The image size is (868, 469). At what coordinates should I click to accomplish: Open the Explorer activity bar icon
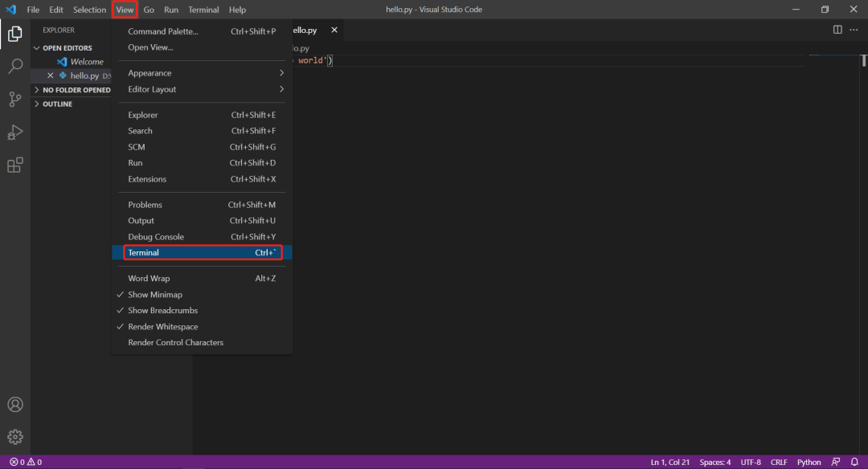pos(15,34)
